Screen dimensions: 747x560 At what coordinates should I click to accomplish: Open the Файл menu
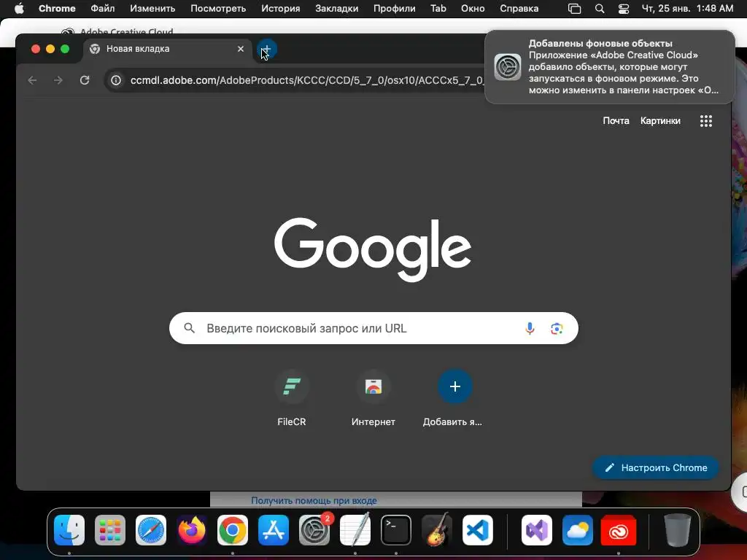click(x=102, y=9)
